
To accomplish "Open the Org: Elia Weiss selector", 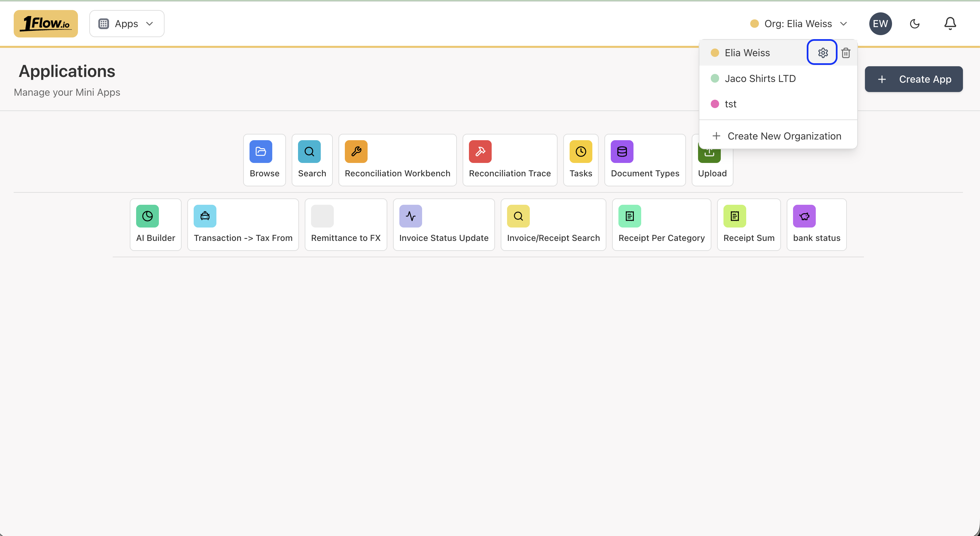I will [x=798, y=23].
